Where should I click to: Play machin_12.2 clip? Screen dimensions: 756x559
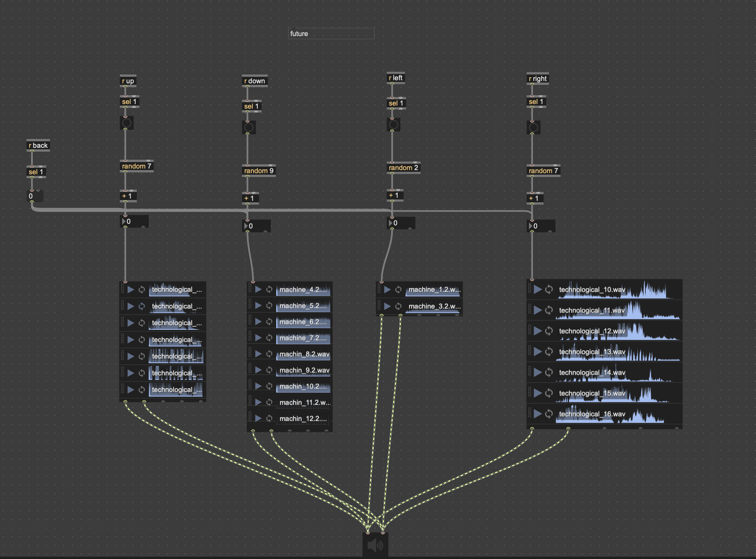pos(258,418)
